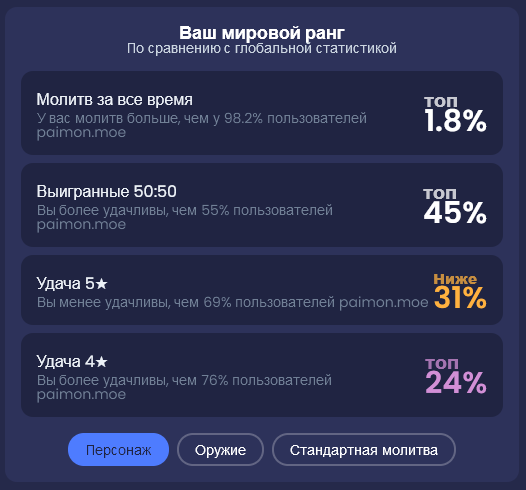Click paimon.moe text under Выигранные 50:50
Viewport: 526px width, 490px height.
coord(81,225)
